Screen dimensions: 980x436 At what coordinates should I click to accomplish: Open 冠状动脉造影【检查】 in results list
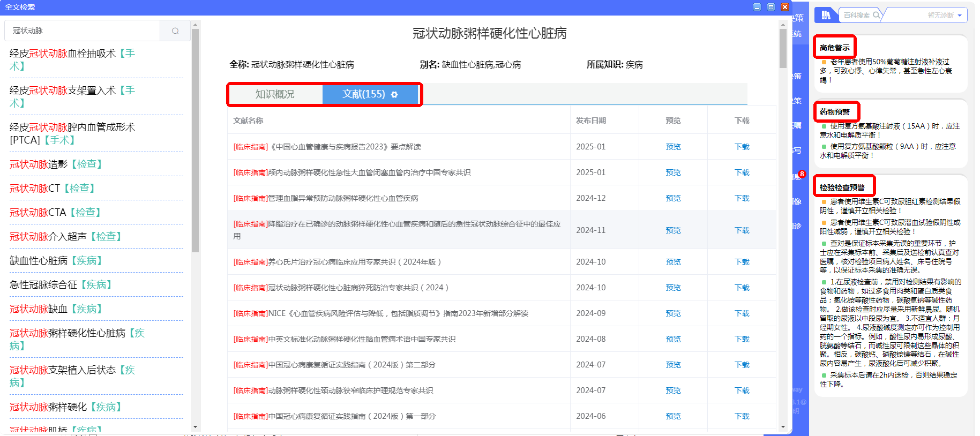click(x=56, y=164)
